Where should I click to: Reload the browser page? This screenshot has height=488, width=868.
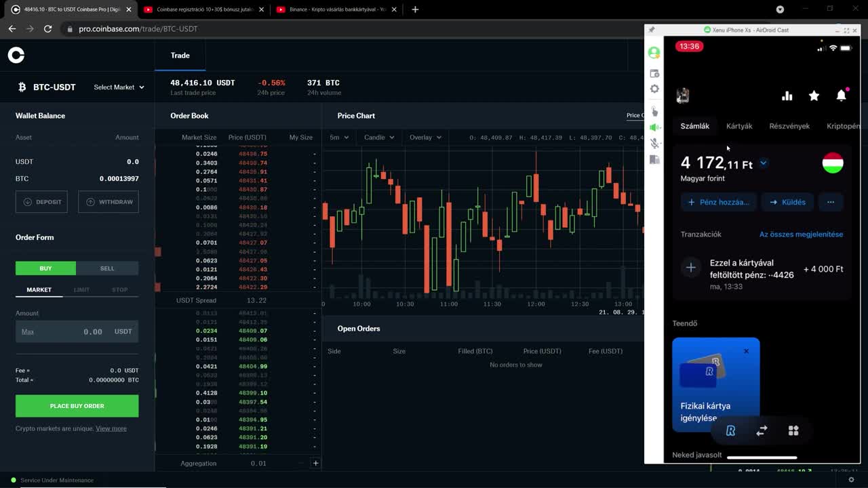(x=47, y=29)
